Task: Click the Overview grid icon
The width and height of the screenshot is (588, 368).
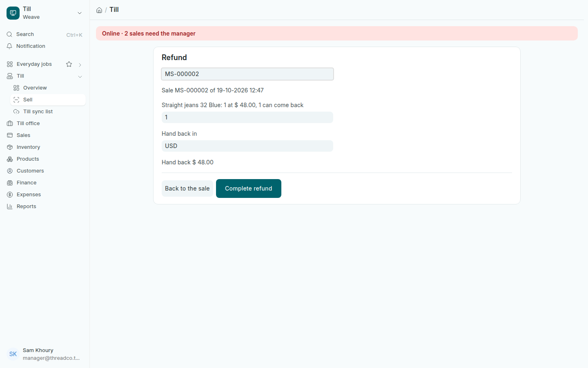Action: pos(16,88)
